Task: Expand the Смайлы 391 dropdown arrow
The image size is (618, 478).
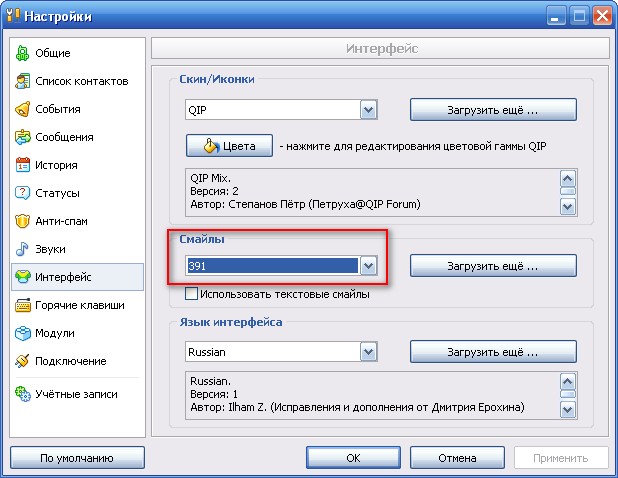Action: tap(369, 266)
